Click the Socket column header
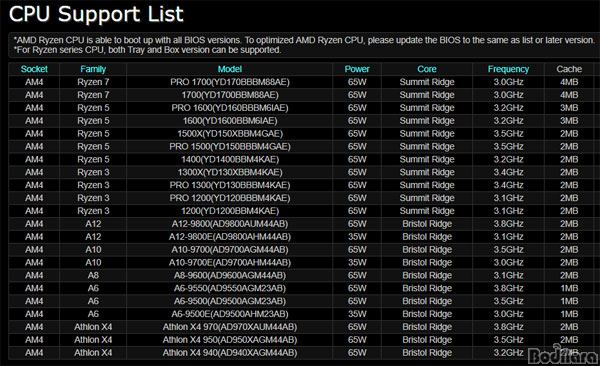This screenshot has width=600, height=366. 34,69
